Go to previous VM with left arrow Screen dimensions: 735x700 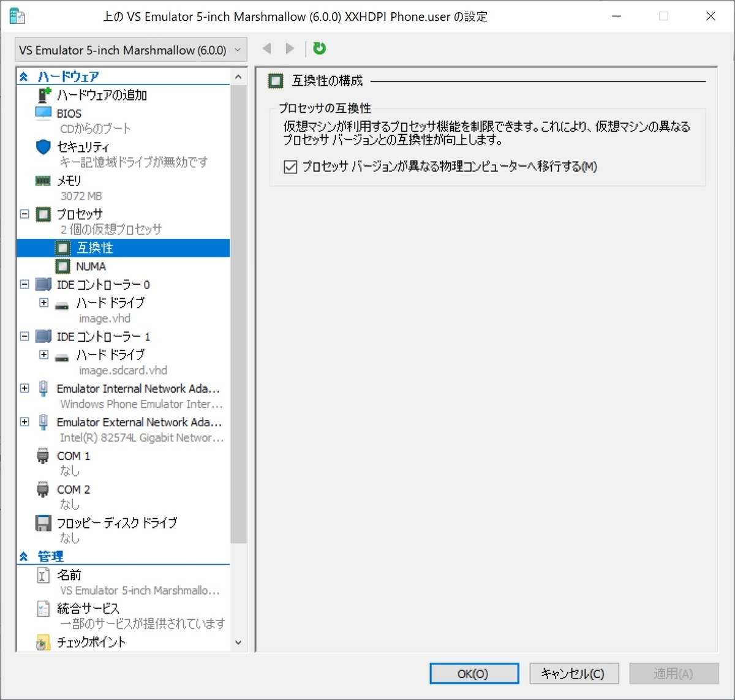[267, 48]
